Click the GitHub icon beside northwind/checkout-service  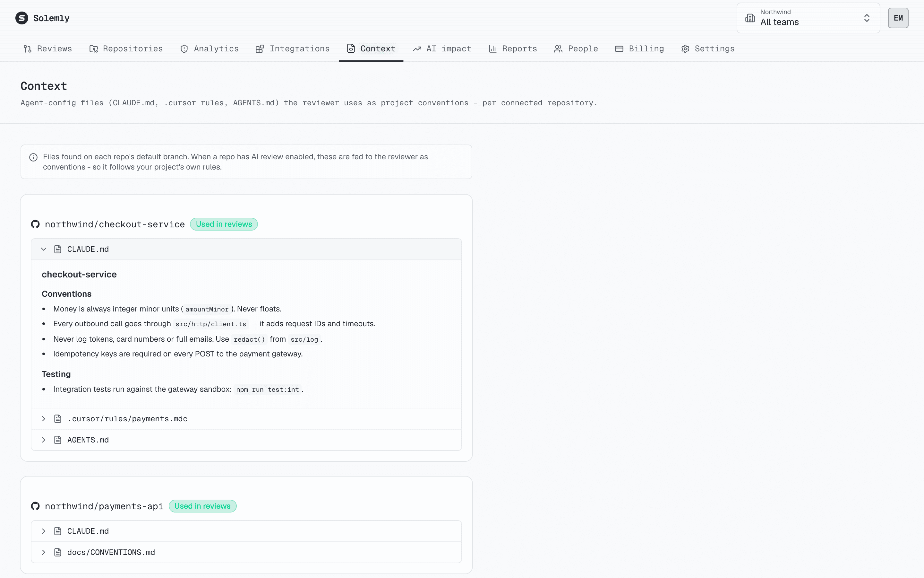click(36, 224)
